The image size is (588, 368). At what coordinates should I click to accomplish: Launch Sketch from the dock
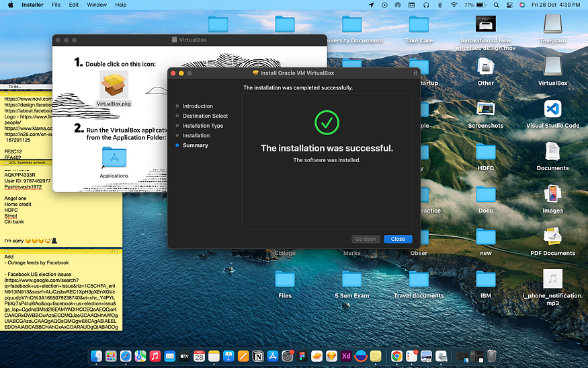[x=331, y=356]
